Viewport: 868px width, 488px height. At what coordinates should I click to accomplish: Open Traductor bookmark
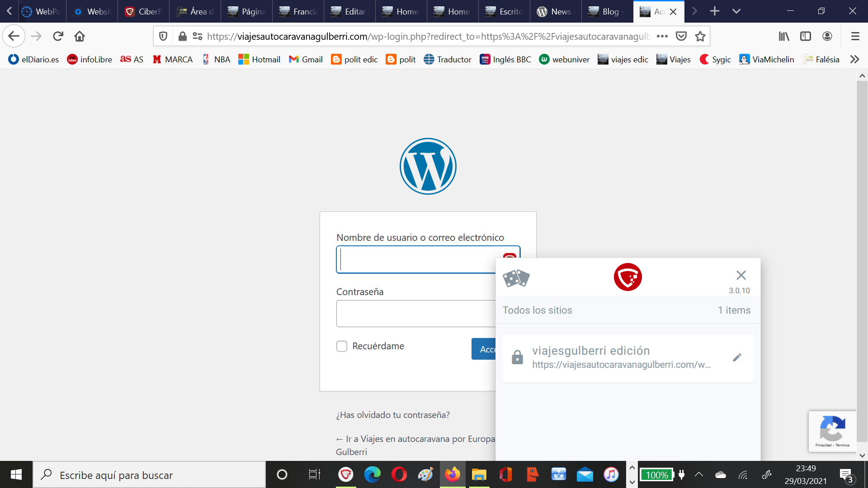[x=448, y=59]
